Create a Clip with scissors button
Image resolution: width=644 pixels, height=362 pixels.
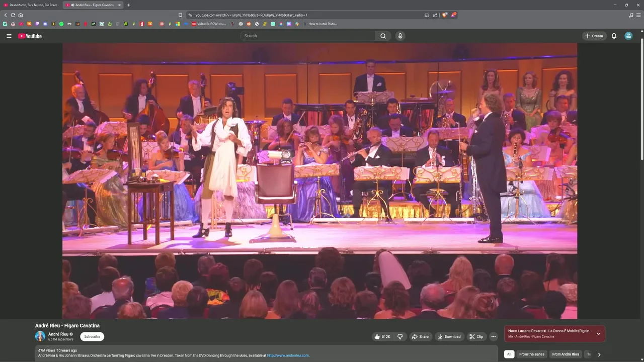(x=476, y=336)
